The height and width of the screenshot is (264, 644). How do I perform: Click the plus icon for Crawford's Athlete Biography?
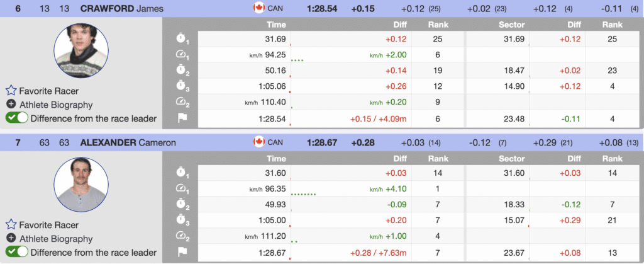(11, 105)
